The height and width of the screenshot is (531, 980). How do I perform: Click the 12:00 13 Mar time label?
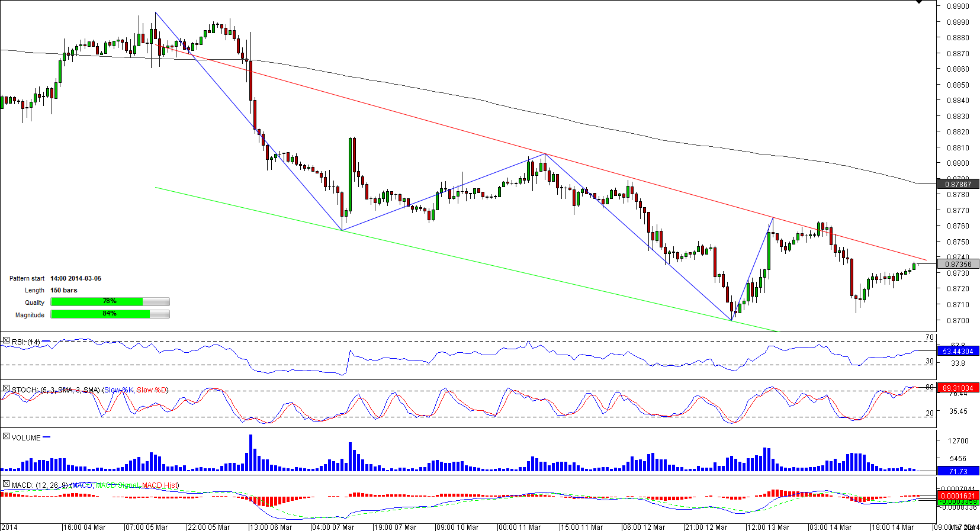[767, 527]
